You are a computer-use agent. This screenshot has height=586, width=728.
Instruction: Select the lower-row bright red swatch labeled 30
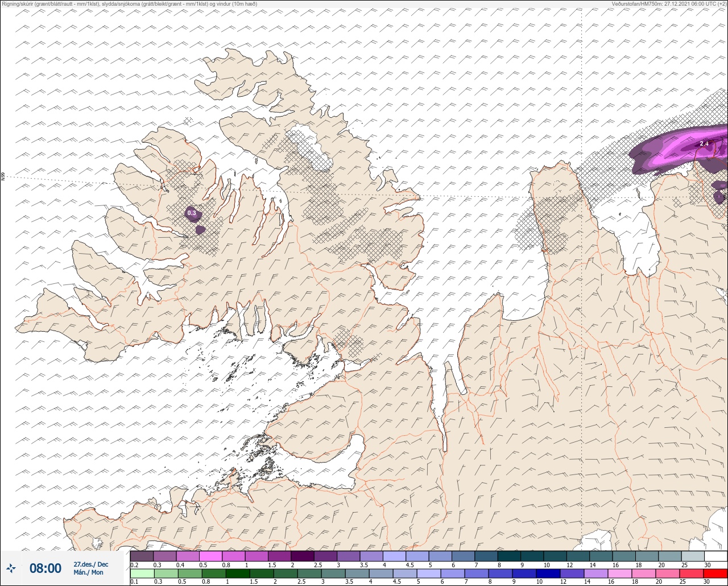point(715,573)
